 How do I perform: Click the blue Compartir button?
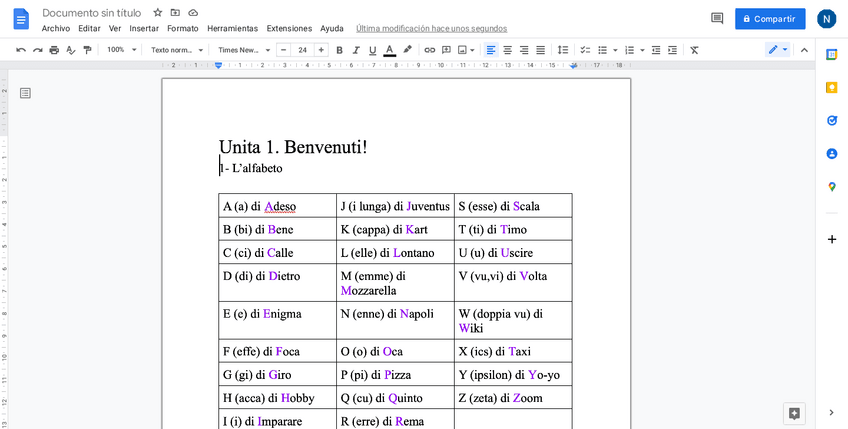click(x=769, y=18)
